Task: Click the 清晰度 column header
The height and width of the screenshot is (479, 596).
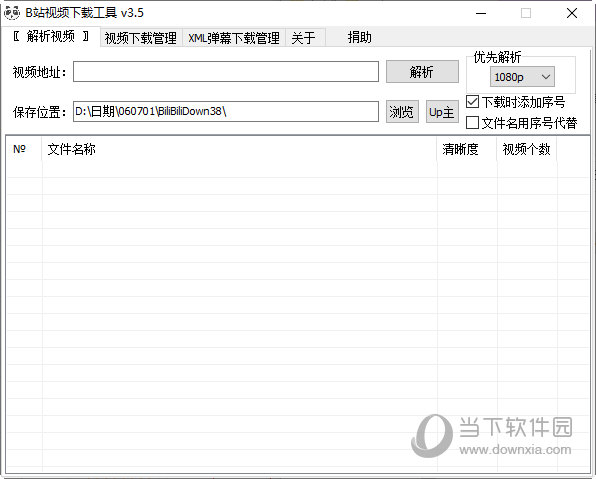Action: pos(467,149)
